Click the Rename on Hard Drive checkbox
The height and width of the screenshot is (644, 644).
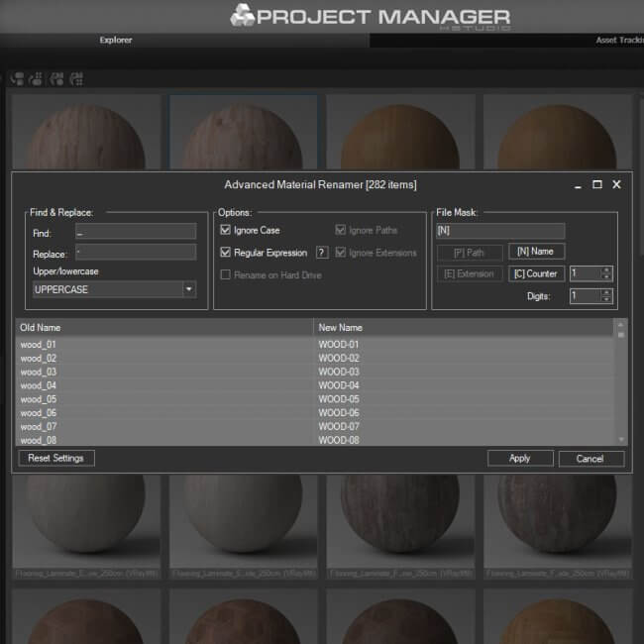tap(225, 274)
